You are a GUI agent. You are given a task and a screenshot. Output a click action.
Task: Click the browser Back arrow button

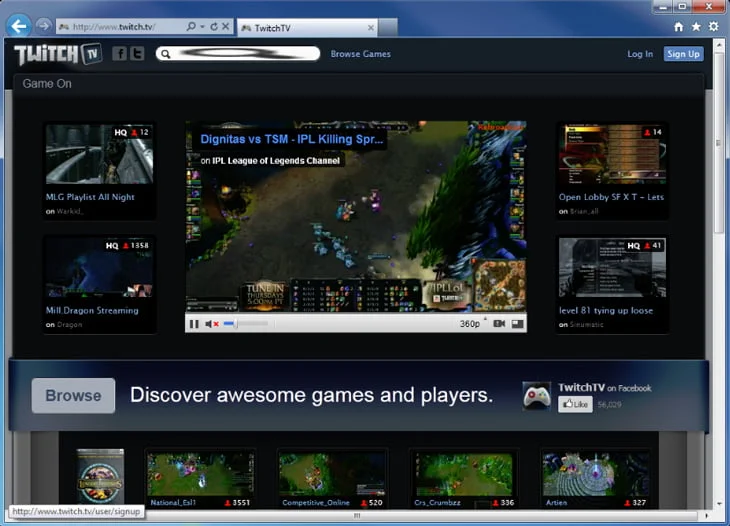(x=19, y=26)
